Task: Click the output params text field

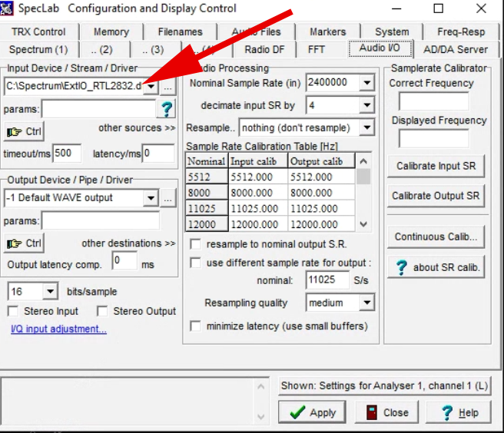Action: point(101,220)
